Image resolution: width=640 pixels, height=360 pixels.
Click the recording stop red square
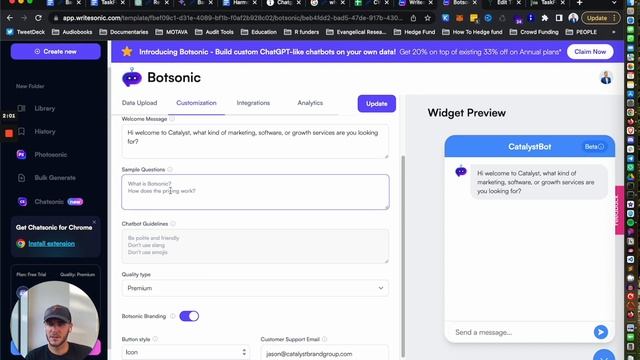point(9,133)
